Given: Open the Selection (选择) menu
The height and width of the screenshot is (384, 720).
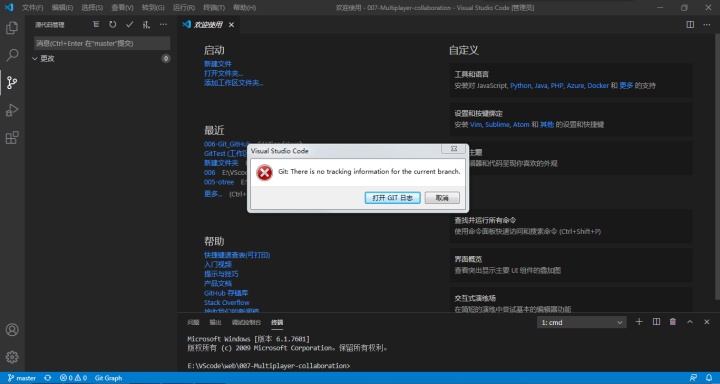Looking at the screenshot, I should [x=92, y=8].
